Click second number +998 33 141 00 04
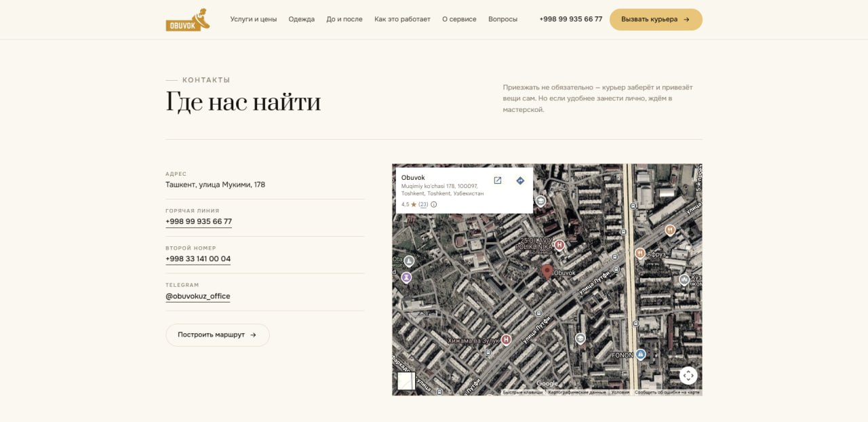The image size is (868, 422). [x=198, y=259]
